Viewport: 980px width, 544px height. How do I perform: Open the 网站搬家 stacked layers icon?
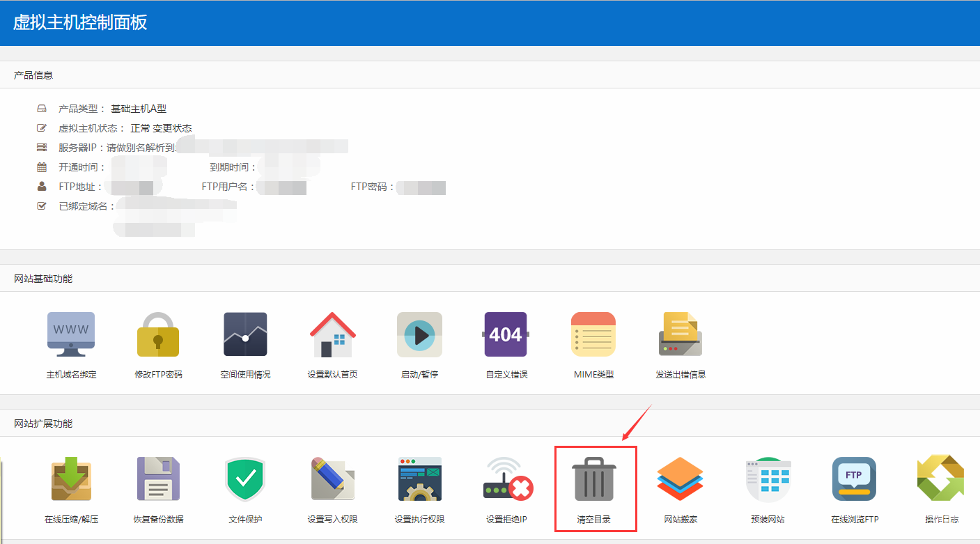coord(680,479)
